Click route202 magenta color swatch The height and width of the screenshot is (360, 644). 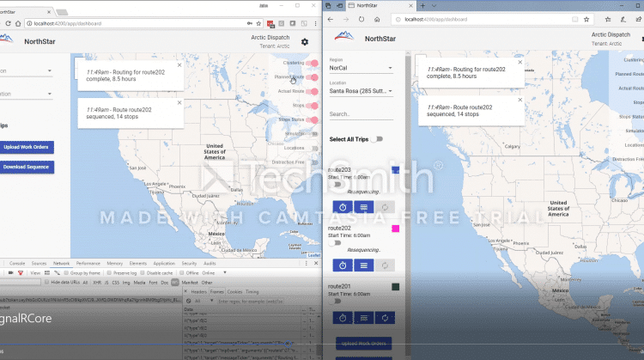(x=395, y=229)
